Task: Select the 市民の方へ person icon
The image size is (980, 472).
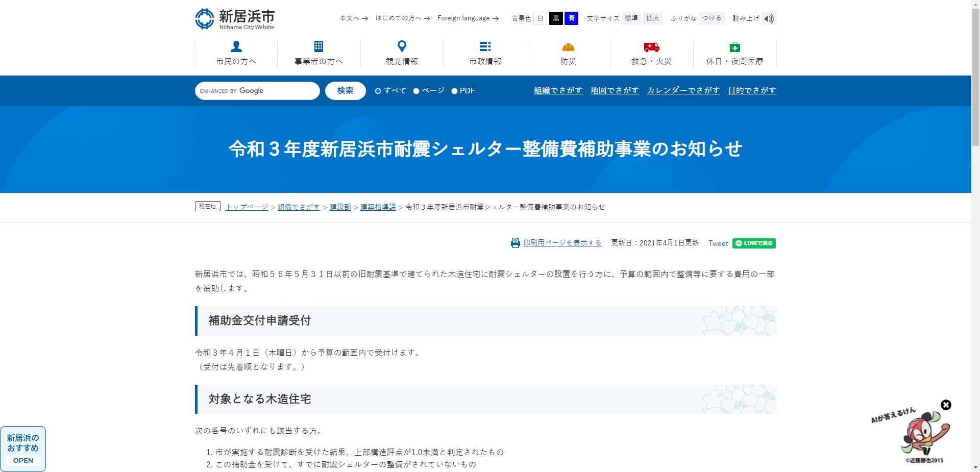Action: pos(236,46)
